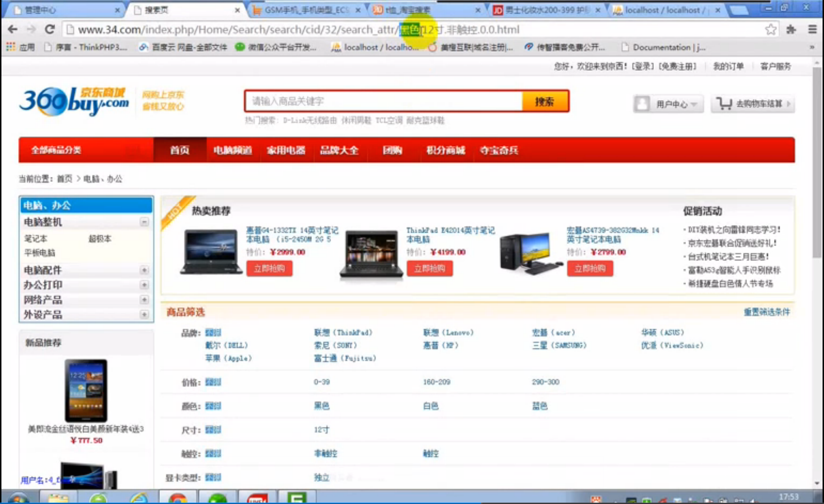Click 立即抢购 for the ¥2799.00 Acer computer

tap(590, 269)
